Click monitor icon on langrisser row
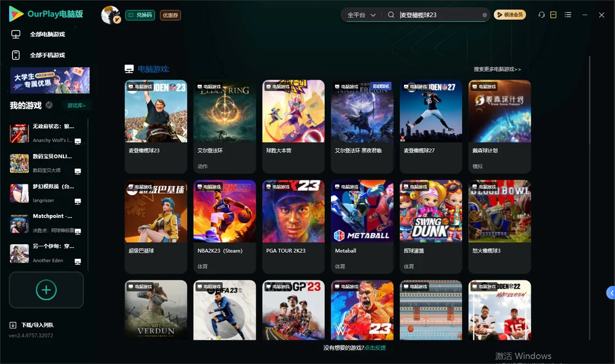Screen dimensions: 615x364 point(77,202)
